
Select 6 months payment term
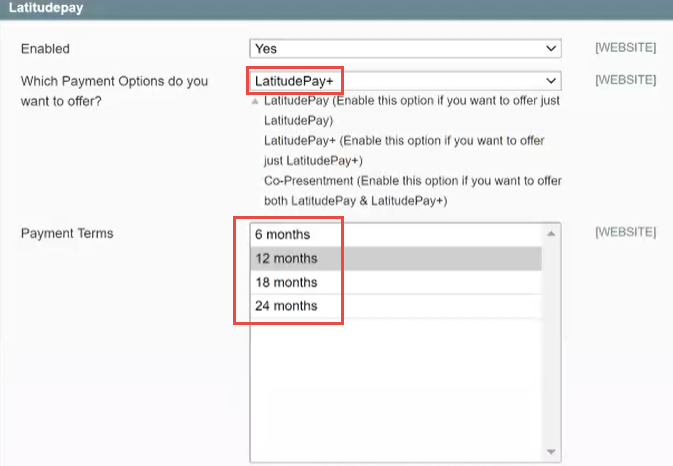396,234
